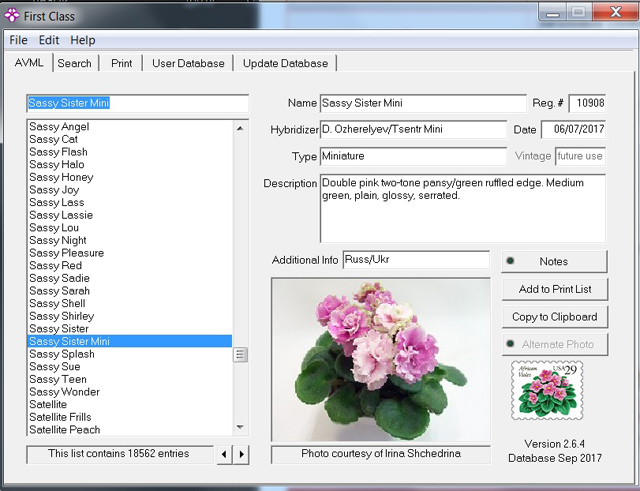Select Sassy Sarah in list
The image size is (640, 491).
130,291
